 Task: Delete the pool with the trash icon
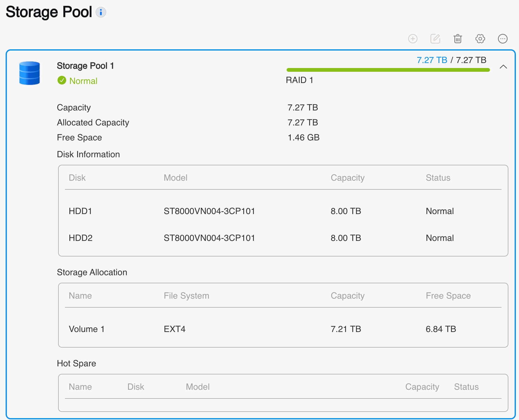457,39
